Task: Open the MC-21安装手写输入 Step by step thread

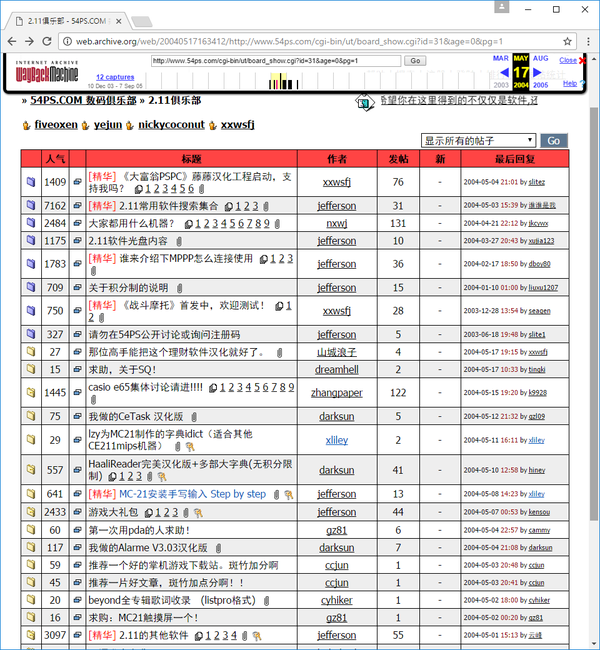Action: pos(192,494)
